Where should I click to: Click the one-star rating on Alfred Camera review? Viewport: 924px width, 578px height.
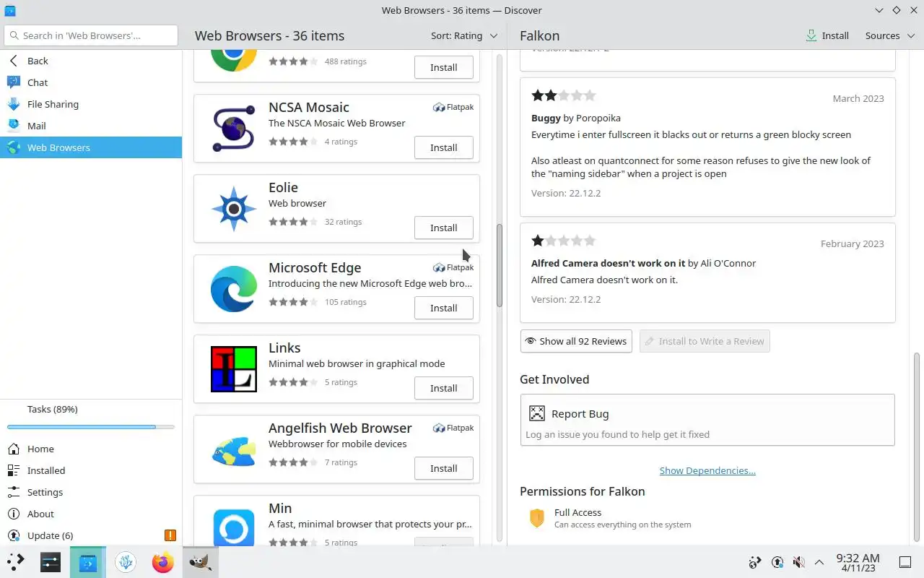[x=564, y=241]
